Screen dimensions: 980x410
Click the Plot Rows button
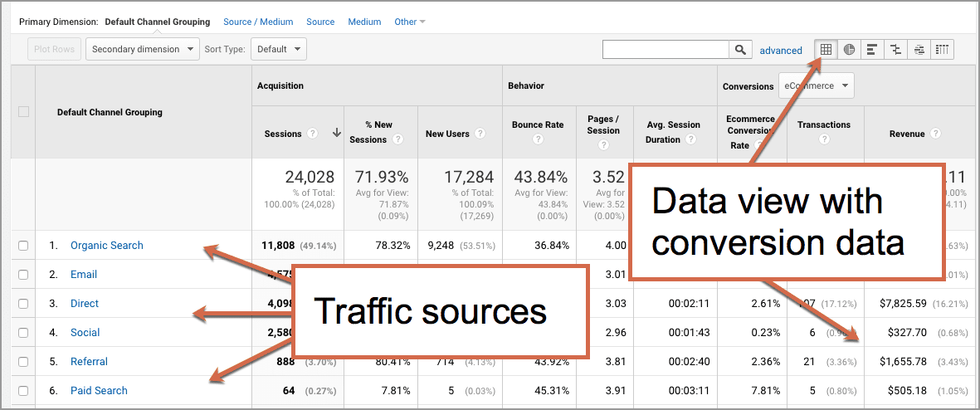pyautogui.click(x=55, y=49)
